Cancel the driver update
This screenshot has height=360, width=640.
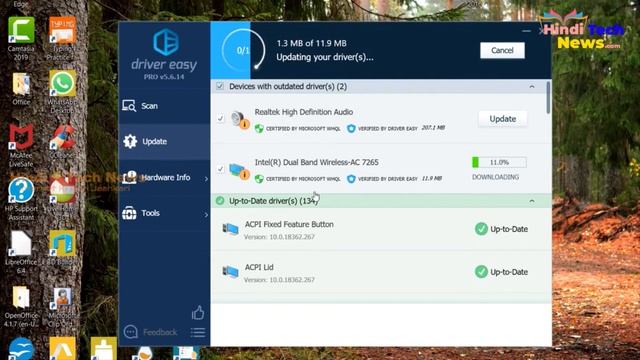(502, 51)
